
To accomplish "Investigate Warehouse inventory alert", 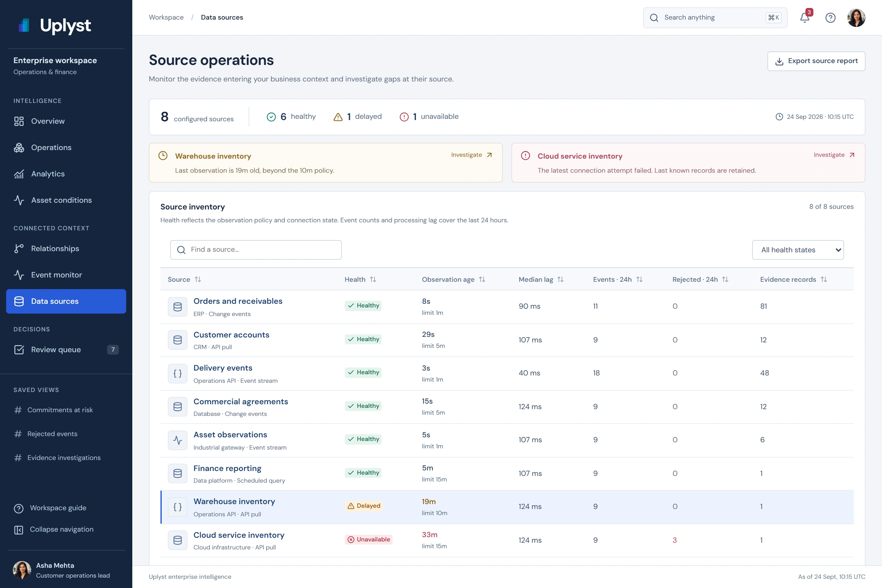I will click(471, 155).
